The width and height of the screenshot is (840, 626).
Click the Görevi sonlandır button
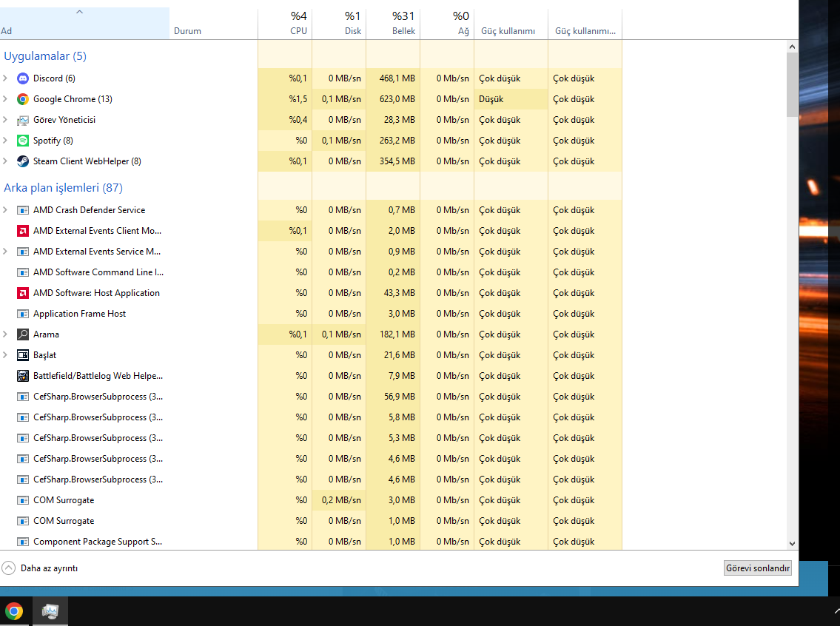pos(758,568)
